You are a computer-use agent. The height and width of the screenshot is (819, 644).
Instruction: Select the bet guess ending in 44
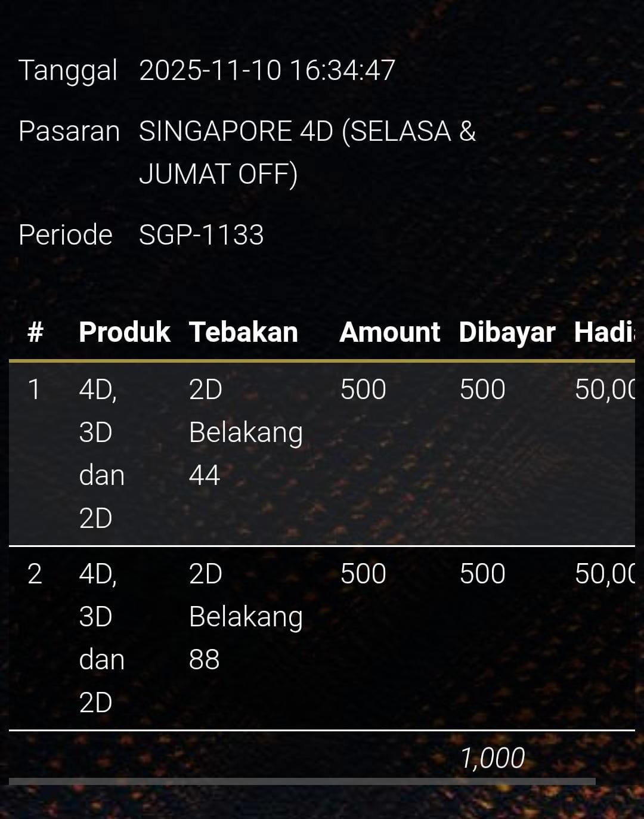click(x=246, y=432)
